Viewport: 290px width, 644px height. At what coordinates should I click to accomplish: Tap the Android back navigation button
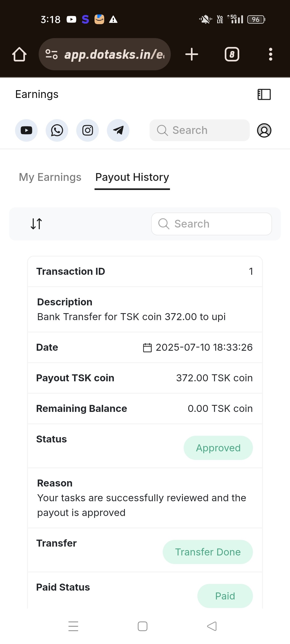pyautogui.click(x=212, y=626)
